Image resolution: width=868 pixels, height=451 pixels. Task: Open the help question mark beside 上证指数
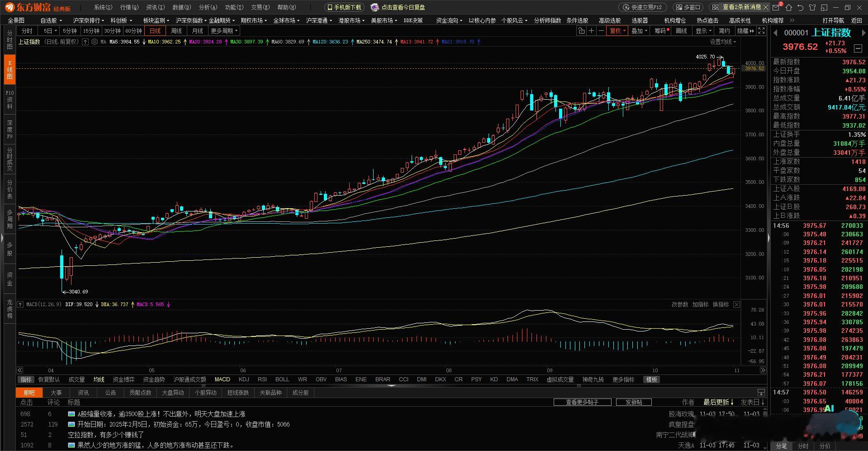pyautogui.click(x=84, y=42)
